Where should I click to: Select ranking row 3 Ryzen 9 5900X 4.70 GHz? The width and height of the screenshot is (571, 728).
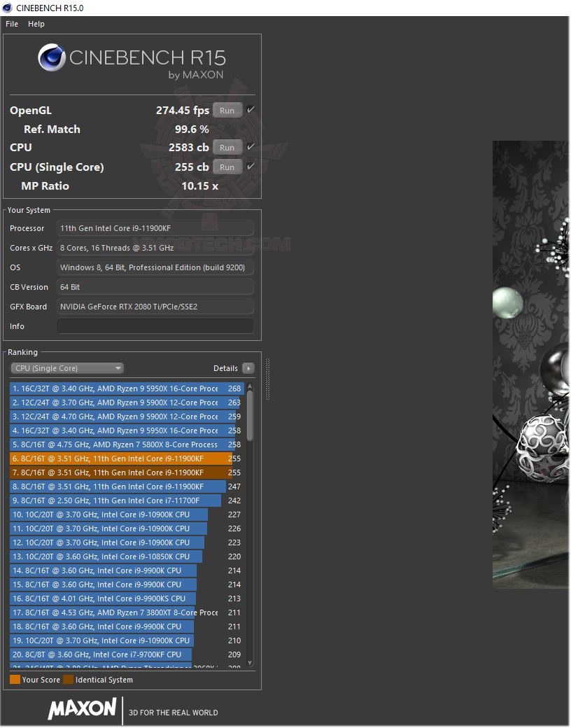pyautogui.click(x=126, y=416)
